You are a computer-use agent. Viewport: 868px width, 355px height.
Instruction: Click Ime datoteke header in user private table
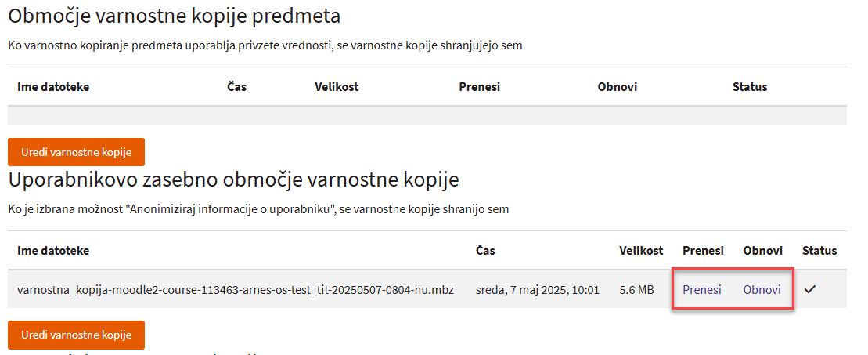pos(53,251)
